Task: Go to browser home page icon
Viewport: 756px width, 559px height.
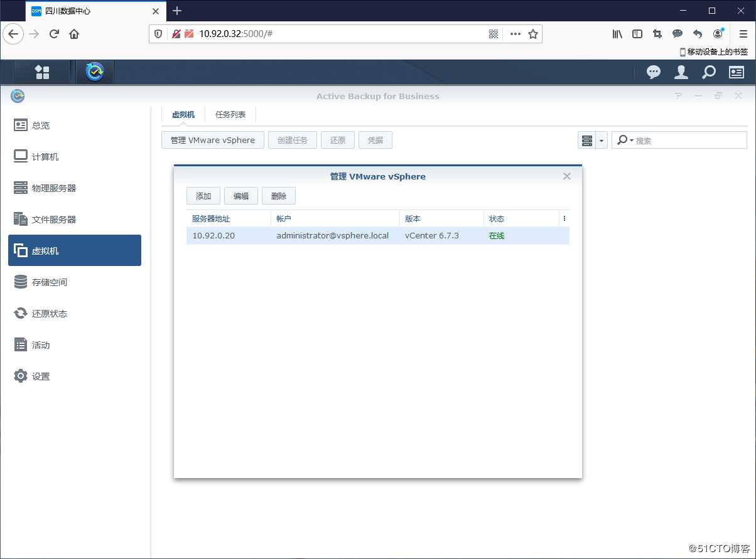Action: (74, 34)
